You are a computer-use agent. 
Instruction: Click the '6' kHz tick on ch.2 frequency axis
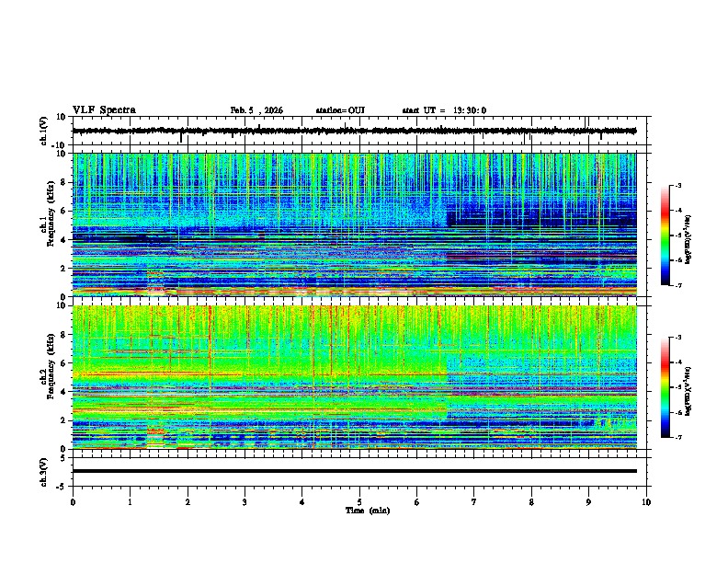coord(63,363)
